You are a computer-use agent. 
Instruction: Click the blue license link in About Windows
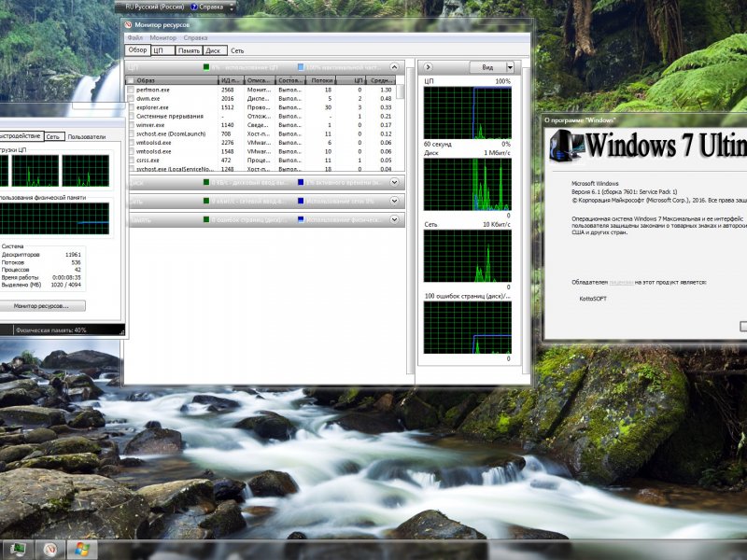(x=621, y=283)
